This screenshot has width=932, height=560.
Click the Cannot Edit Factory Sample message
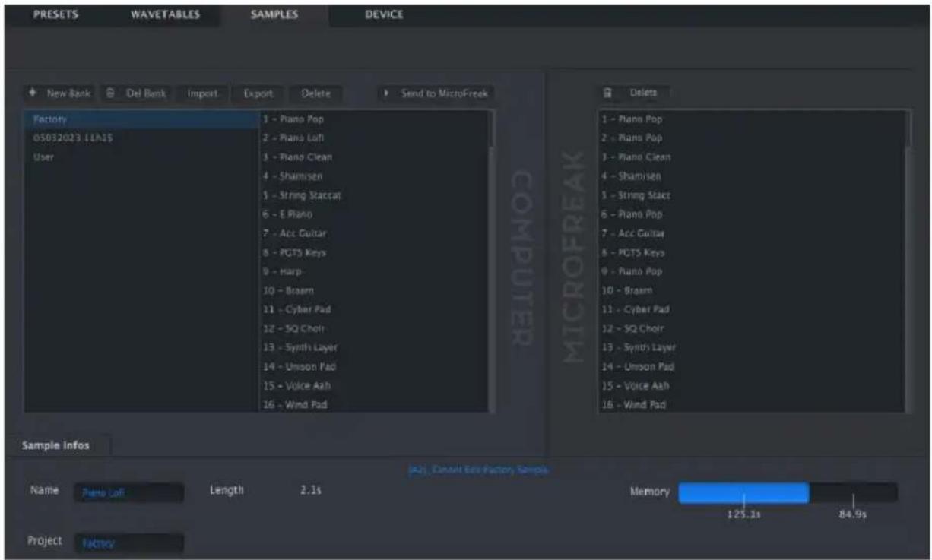478,470
